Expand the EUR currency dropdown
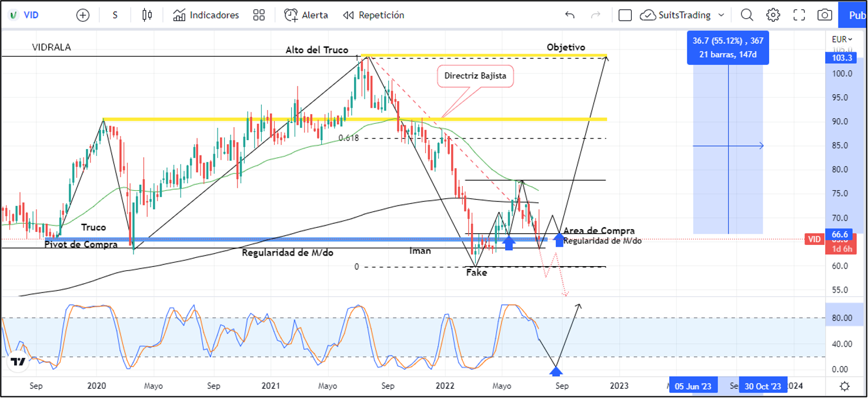The image size is (868, 398). click(x=842, y=40)
